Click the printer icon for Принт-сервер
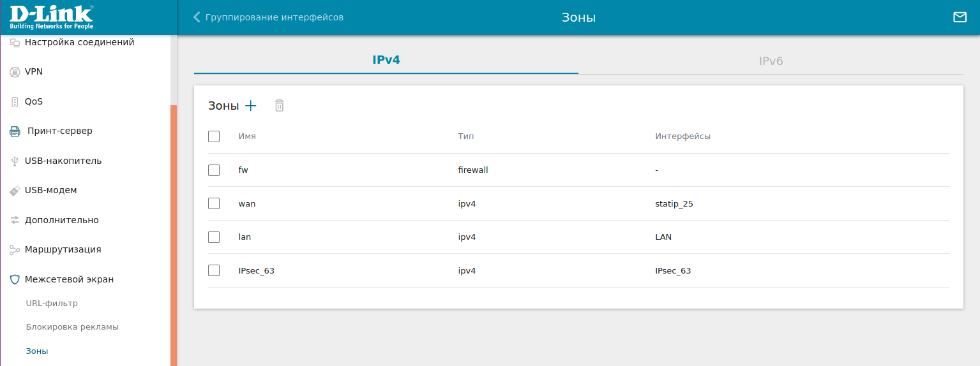Viewport: 980px width, 366px height. point(15,131)
